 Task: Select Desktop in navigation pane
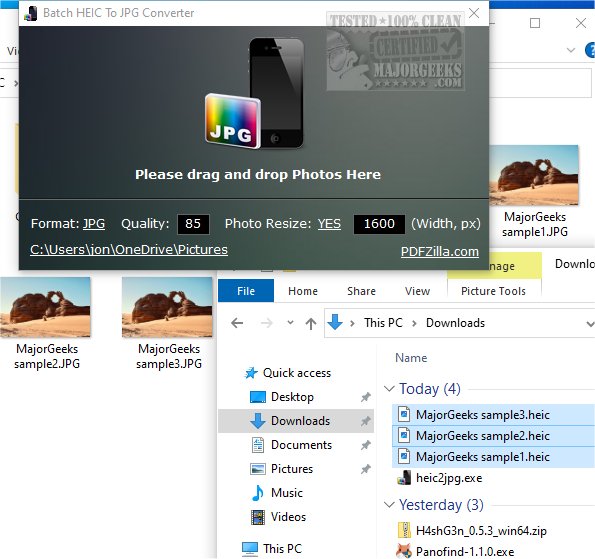[x=292, y=397]
